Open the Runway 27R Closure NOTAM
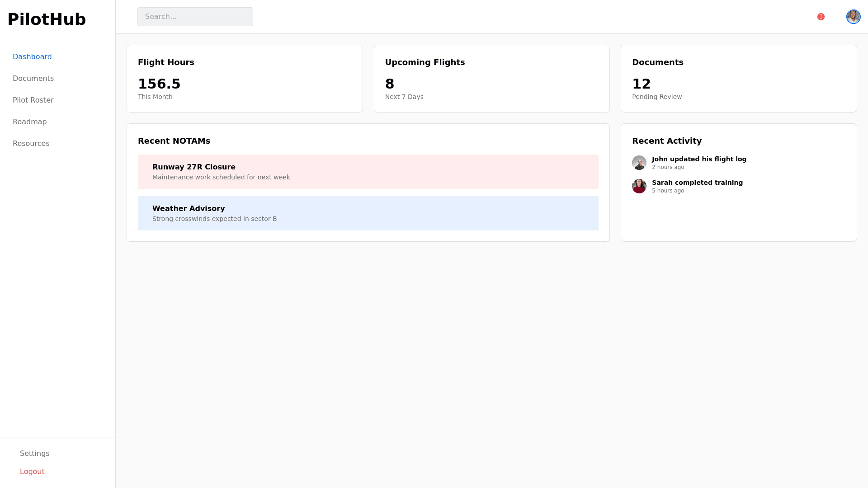The image size is (868, 488). [x=368, y=172]
